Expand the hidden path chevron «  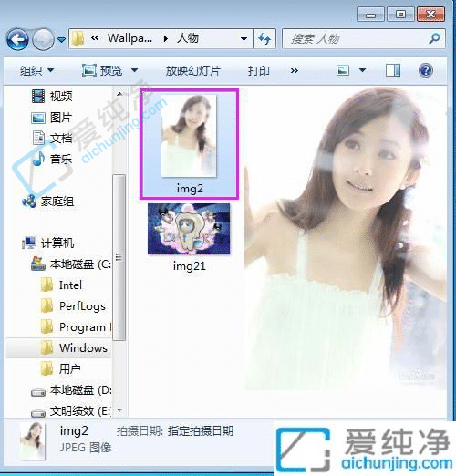95,38
